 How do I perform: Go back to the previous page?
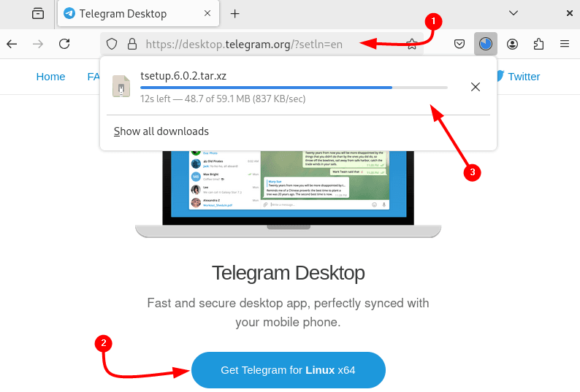point(12,44)
